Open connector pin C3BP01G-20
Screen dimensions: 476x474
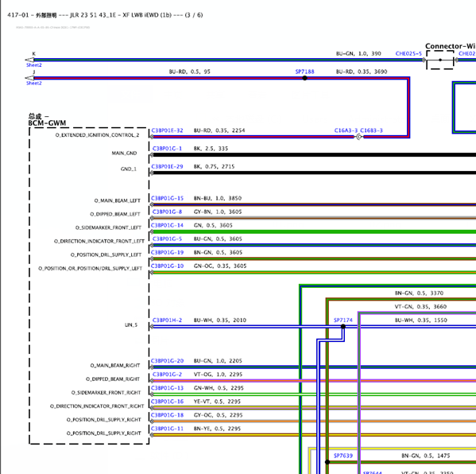pyautogui.click(x=167, y=360)
